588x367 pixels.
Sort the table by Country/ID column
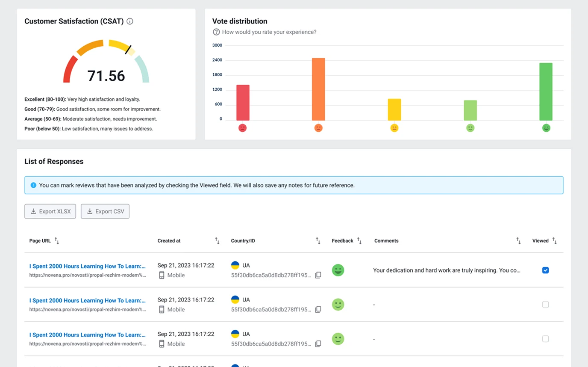(318, 241)
